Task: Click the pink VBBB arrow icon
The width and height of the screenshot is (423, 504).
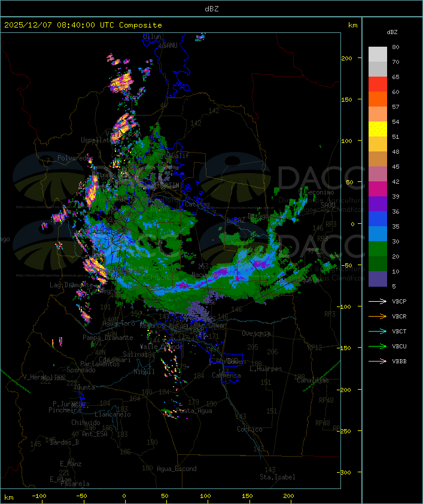Action: [x=378, y=361]
